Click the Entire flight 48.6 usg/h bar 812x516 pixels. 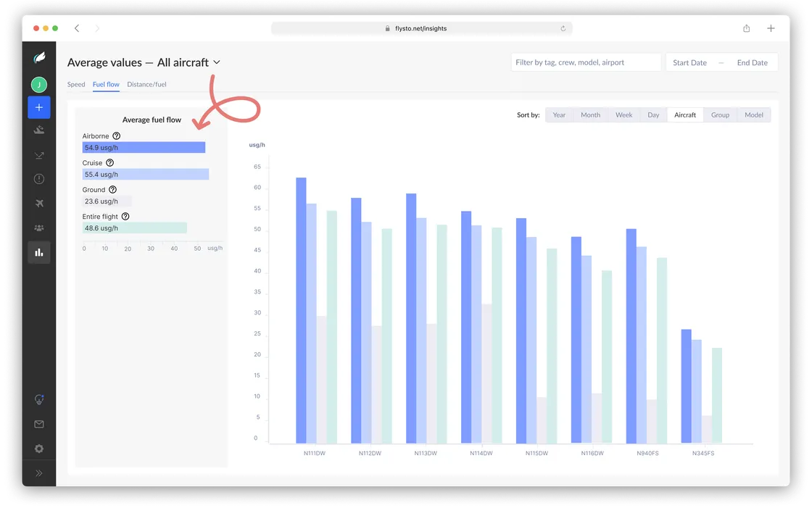(x=135, y=228)
